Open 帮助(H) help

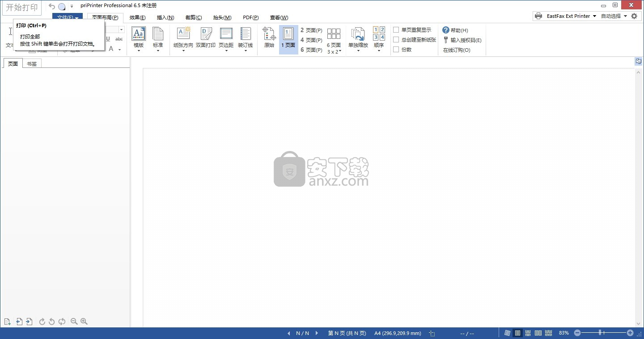[x=455, y=30]
